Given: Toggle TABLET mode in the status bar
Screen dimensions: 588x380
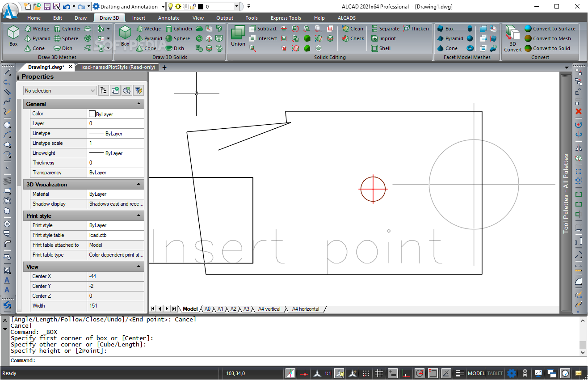Looking at the screenshot, I should click(495, 373).
